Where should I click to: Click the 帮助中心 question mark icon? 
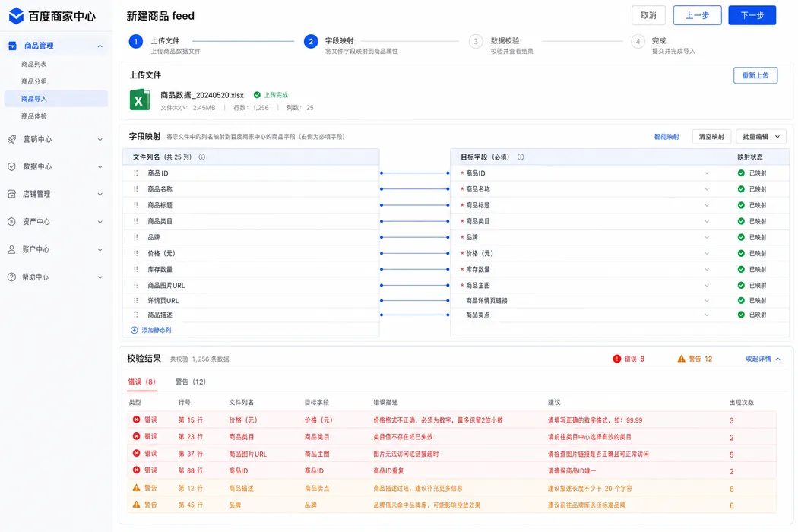click(x=11, y=277)
